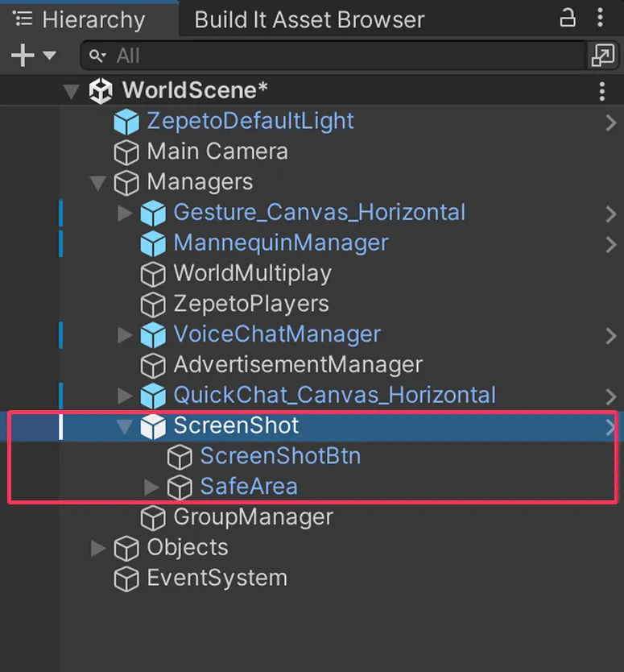The image size is (624, 672).
Task: Select the ZepetoDefaultLight prefab cube icon
Action: (x=126, y=122)
